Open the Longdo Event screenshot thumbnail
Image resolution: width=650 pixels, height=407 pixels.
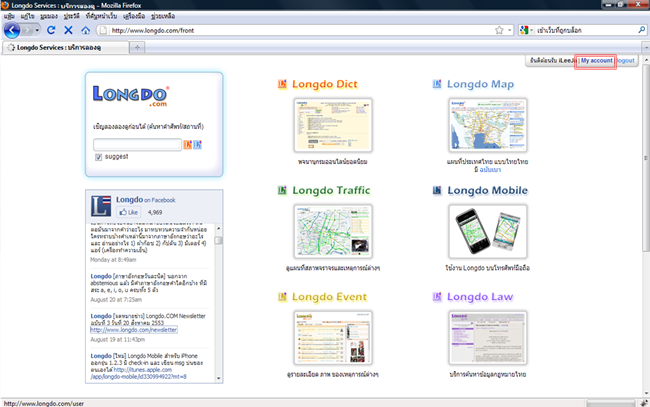tap(333, 338)
